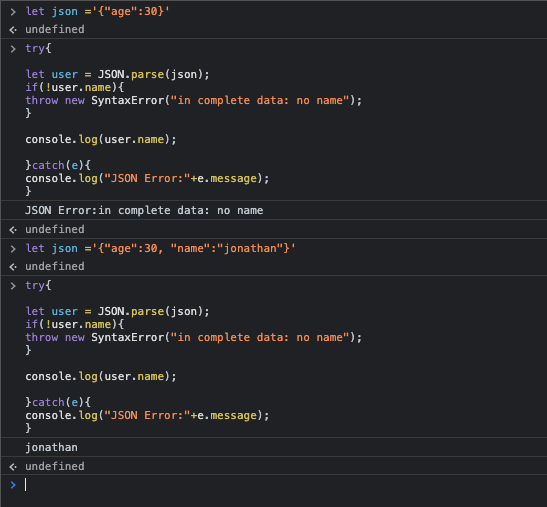The height and width of the screenshot is (507, 547).
Task: Click the second }catch(e){ line
Action: pos(58,402)
